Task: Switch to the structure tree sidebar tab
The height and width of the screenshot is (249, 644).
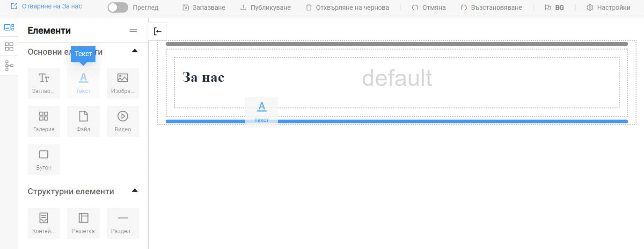Action: 9,65
